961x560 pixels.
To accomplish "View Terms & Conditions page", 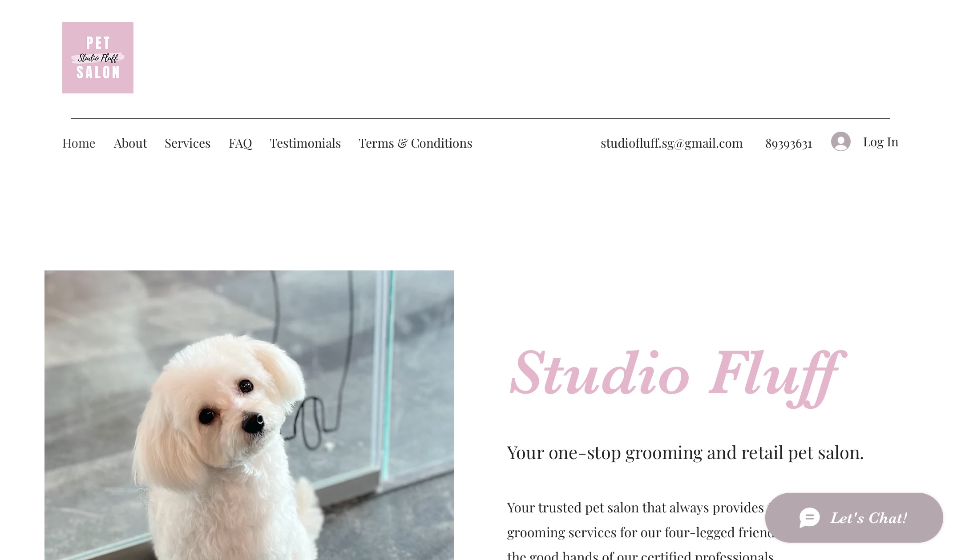I will tap(416, 143).
